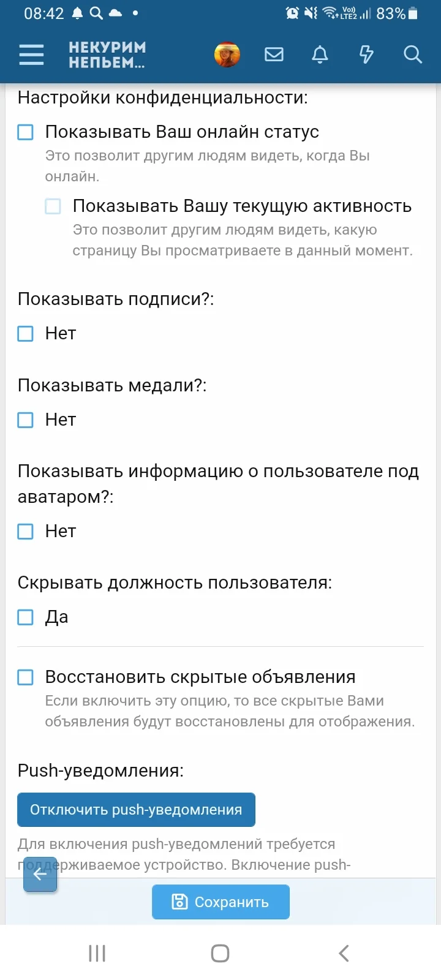
Task: Click the lightning bolt quick-access icon
Action: (x=366, y=55)
